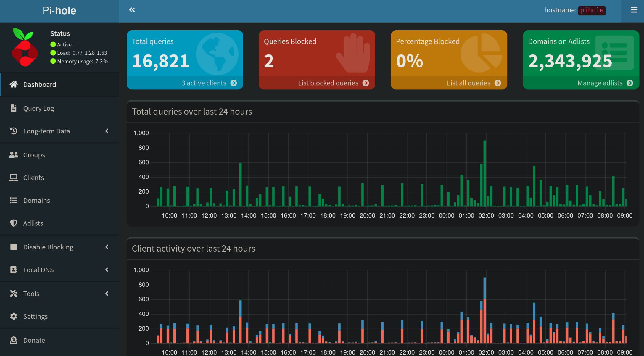Click the list icon in Domains on Adlists card
This screenshot has width=644, height=356.
click(x=614, y=53)
